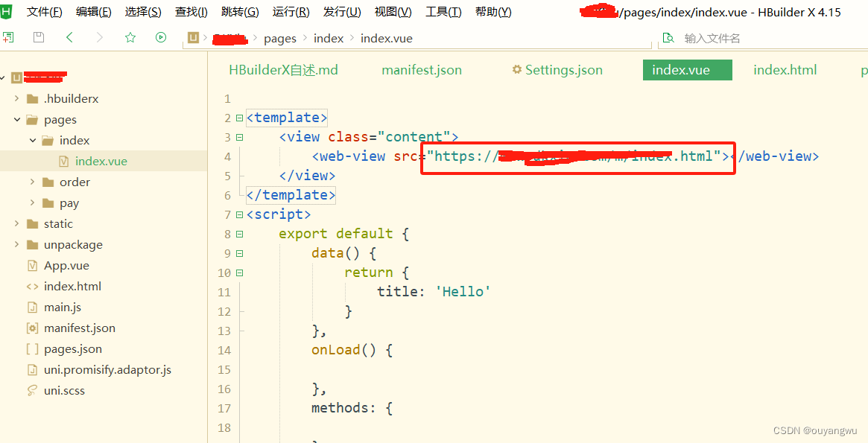Click the new file toolbar icon

coord(7,38)
